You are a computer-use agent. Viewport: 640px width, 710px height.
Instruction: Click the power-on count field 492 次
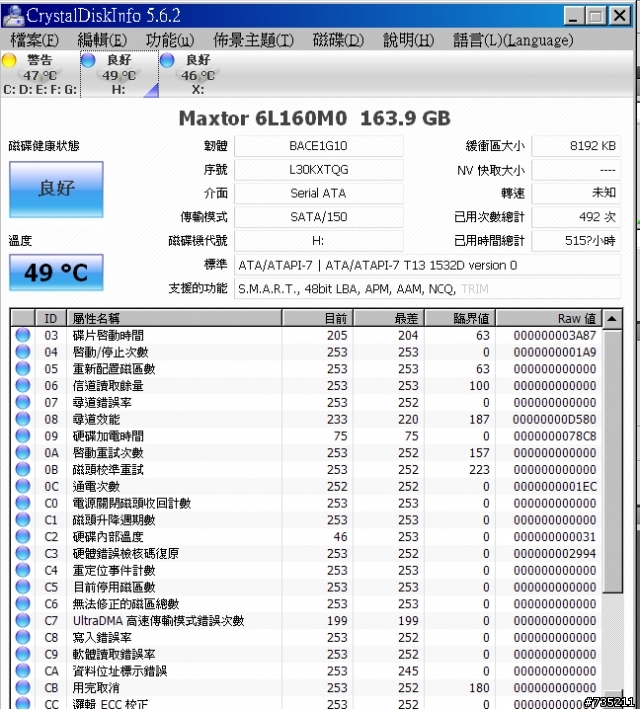[x=576, y=217]
